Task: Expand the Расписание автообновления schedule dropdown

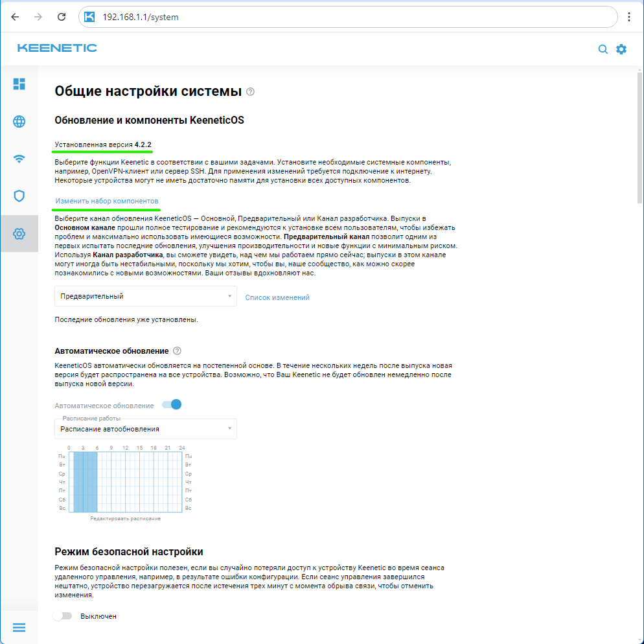Action: (146, 429)
